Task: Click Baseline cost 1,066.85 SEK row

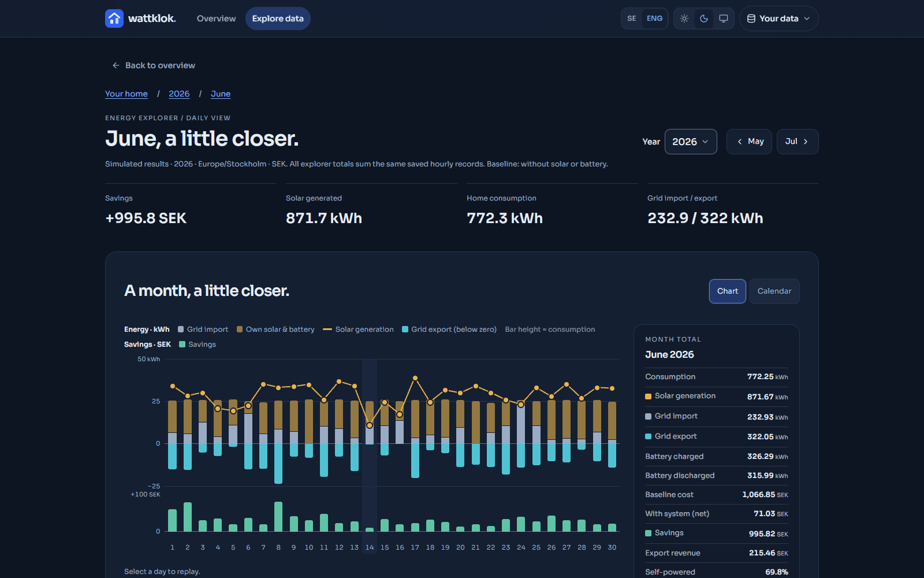Action: click(717, 495)
